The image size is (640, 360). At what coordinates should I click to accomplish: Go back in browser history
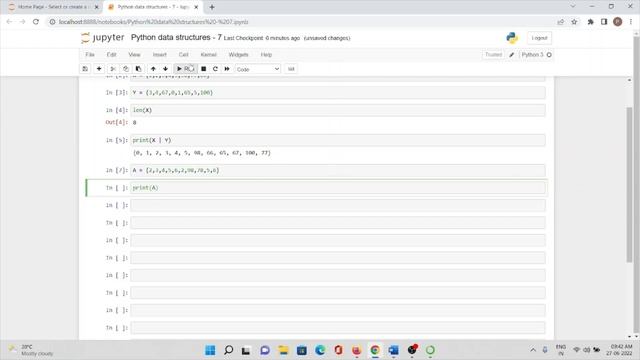(x=9, y=22)
